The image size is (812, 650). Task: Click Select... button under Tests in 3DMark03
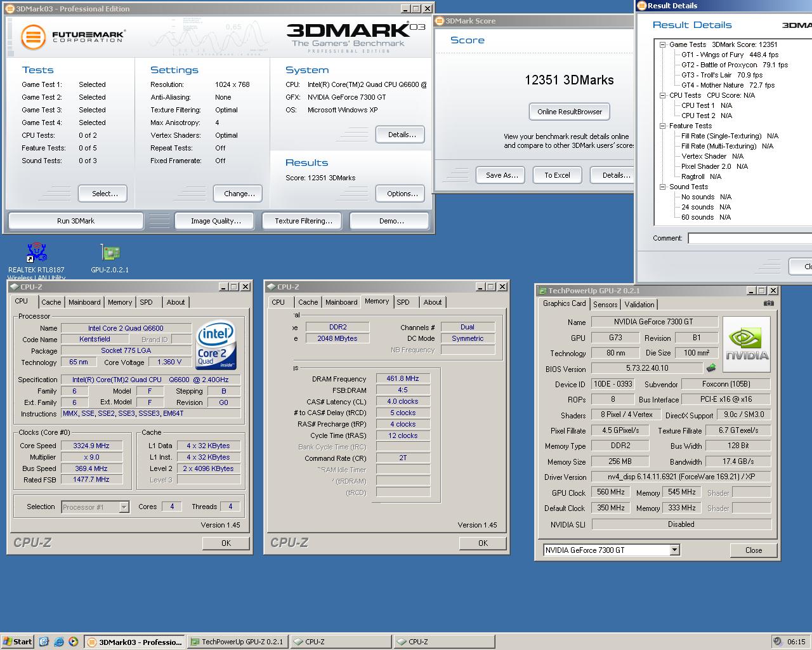(x=103, y=194)
